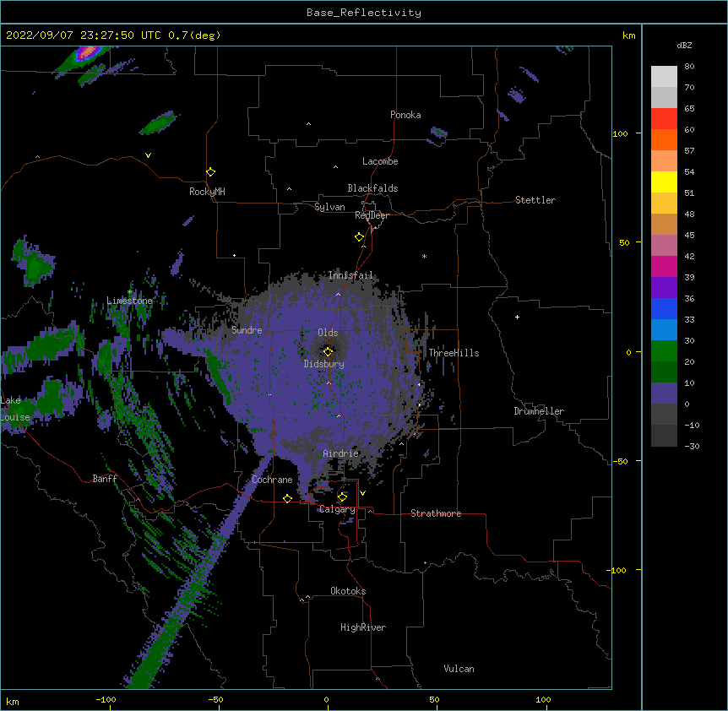
Task: Click the yellow V marker northwest of RockyMH
Action: pos(148,155)
